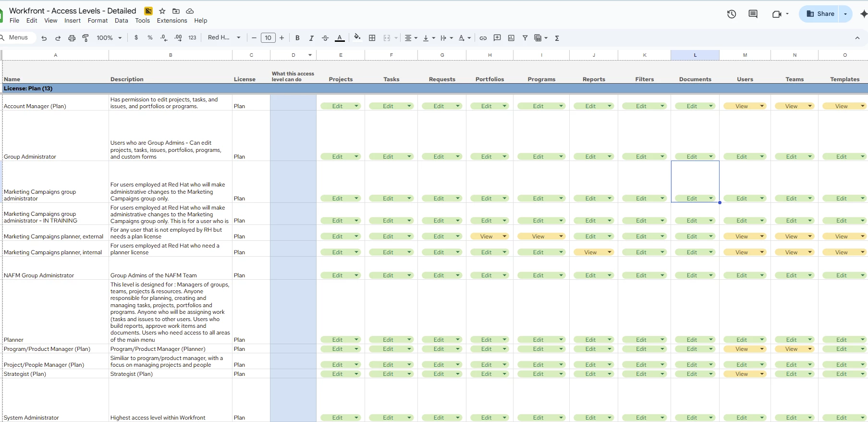Open the comments panel
868x422 pixels.
point(753,14)
